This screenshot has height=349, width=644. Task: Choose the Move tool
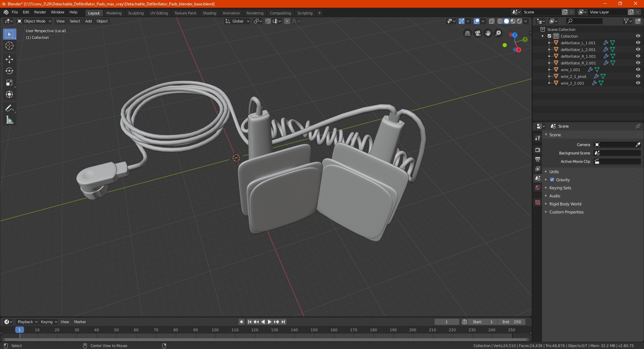click(9, 59)
